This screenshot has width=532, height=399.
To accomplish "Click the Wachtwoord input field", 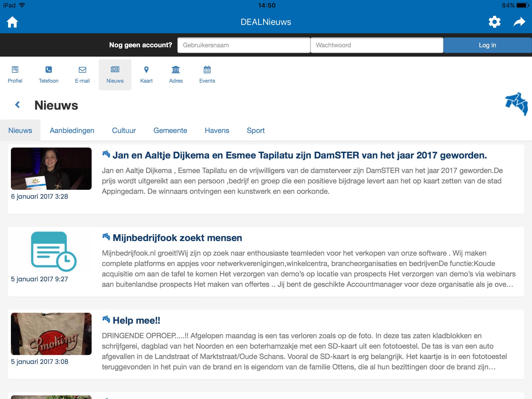I will pyautogui.click(x=377, y=45).
